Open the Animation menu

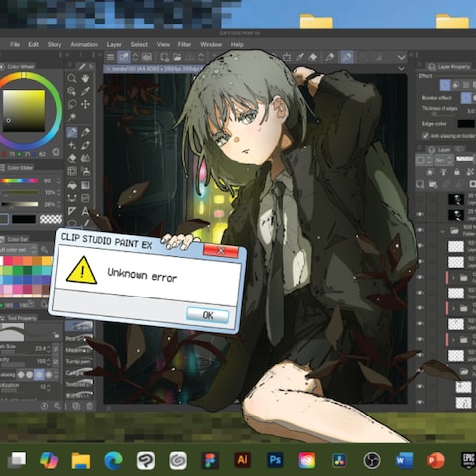pos(84,44)
